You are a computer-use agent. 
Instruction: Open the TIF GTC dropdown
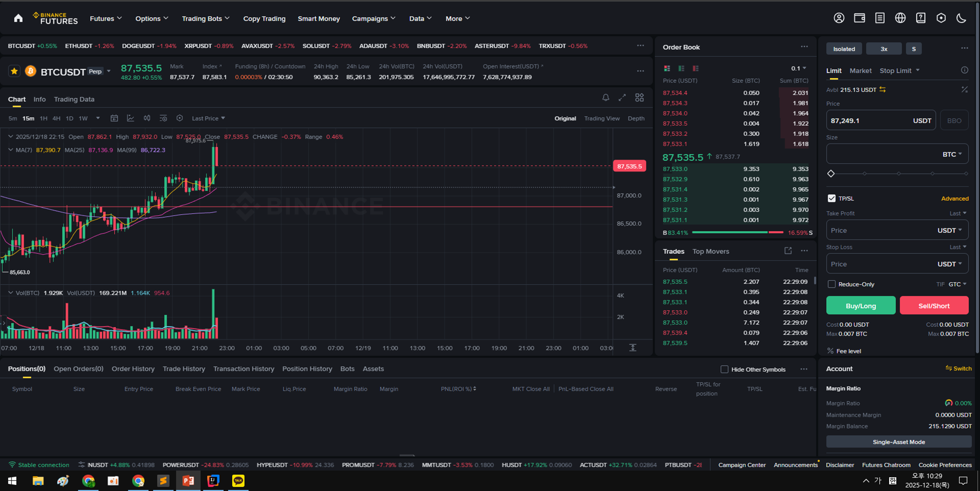(958, 284)
